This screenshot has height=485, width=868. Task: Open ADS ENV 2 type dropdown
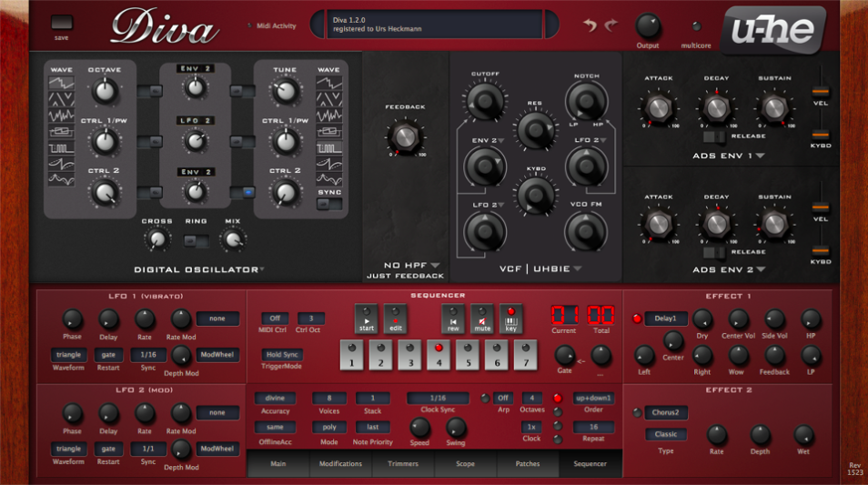[x=728, y=269]
